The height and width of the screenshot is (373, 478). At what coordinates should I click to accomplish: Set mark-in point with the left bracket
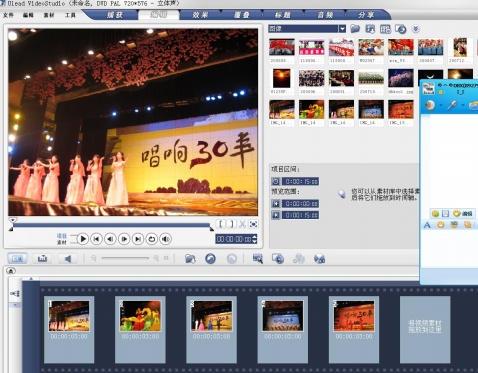click(221, 224)
